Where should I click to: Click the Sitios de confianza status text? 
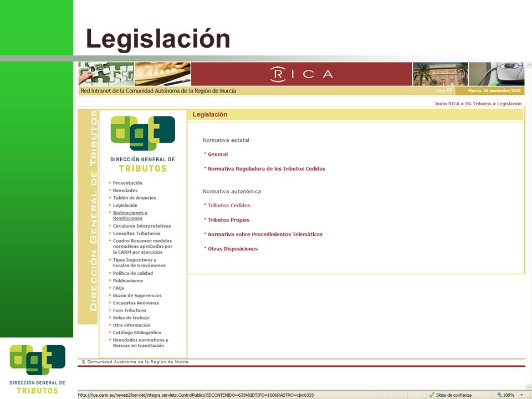click(454, 395)
